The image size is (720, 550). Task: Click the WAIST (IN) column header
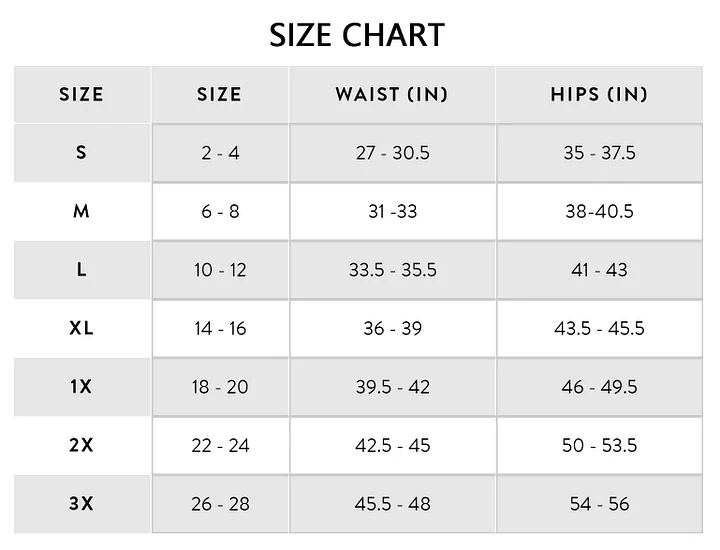pyautogui.click(x=391, y=95)
